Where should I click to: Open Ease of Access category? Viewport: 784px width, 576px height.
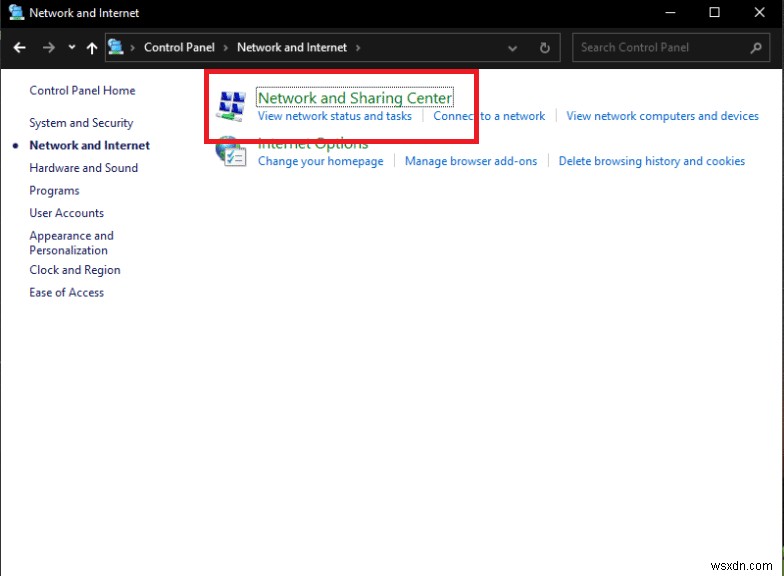(x=66, y=292)
